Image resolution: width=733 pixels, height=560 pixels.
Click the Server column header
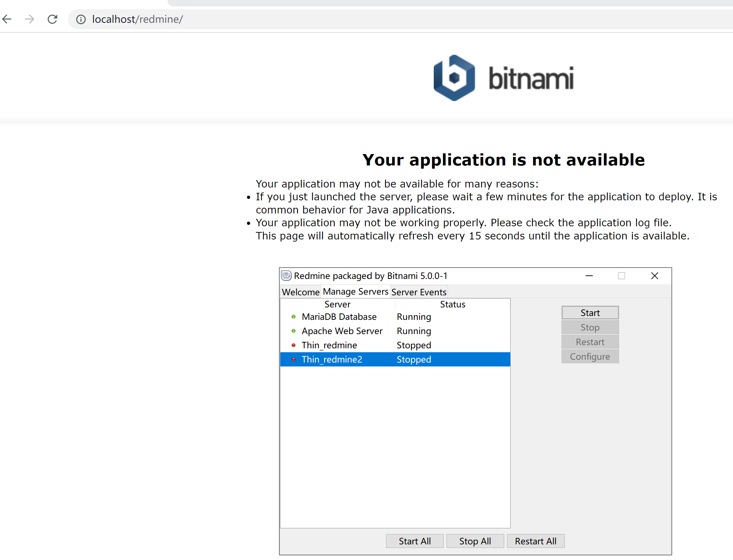click(x=337, y=304)
